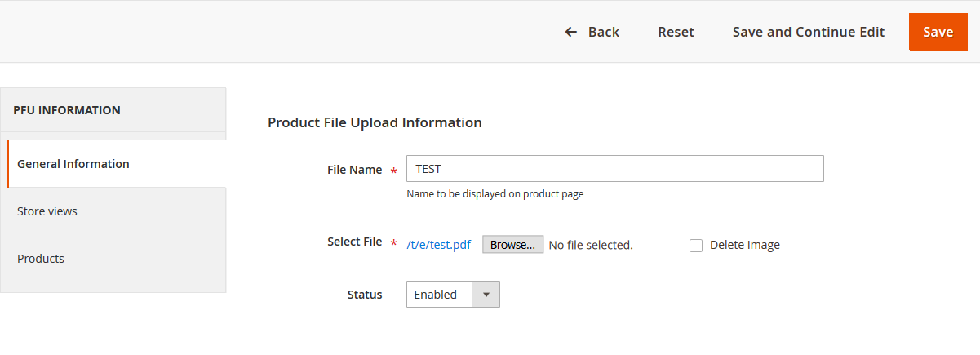This screenshot has width=980, height=355.
Task: Click the dropdown arrow on Status select
Action: 486,295
